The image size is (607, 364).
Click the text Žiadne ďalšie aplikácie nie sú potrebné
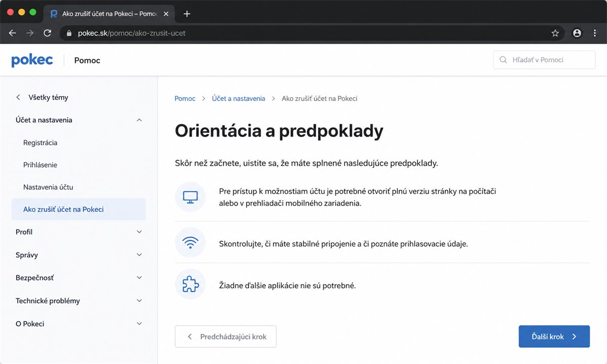(287, 286)
